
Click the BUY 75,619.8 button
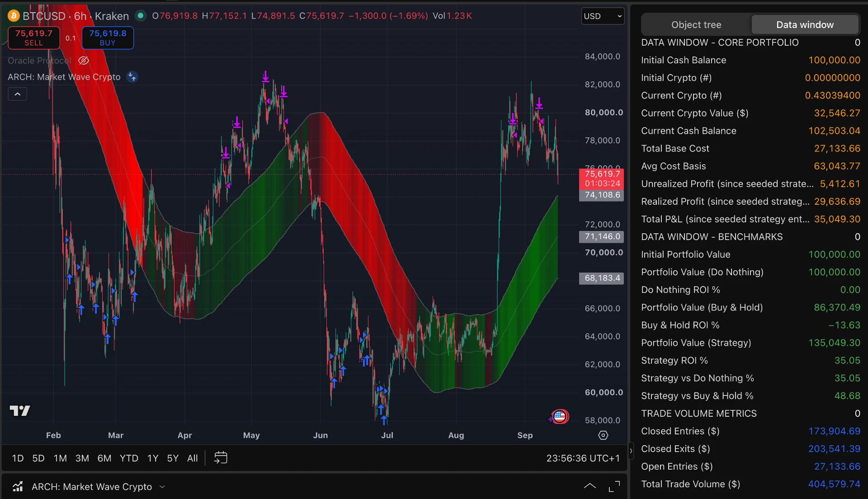point(108,38)
